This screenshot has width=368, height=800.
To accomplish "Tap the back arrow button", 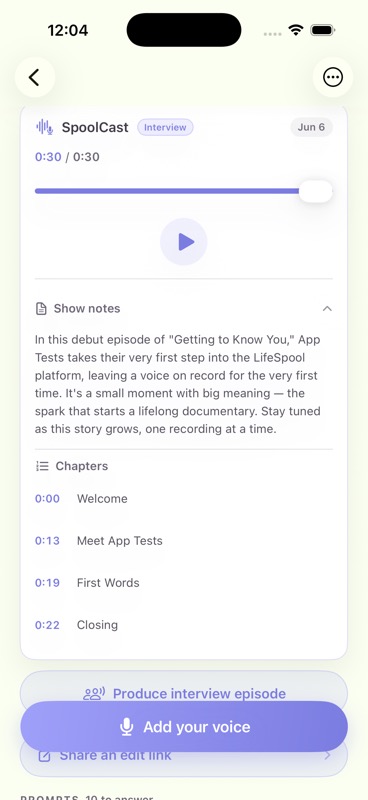I will pos(35,78).
